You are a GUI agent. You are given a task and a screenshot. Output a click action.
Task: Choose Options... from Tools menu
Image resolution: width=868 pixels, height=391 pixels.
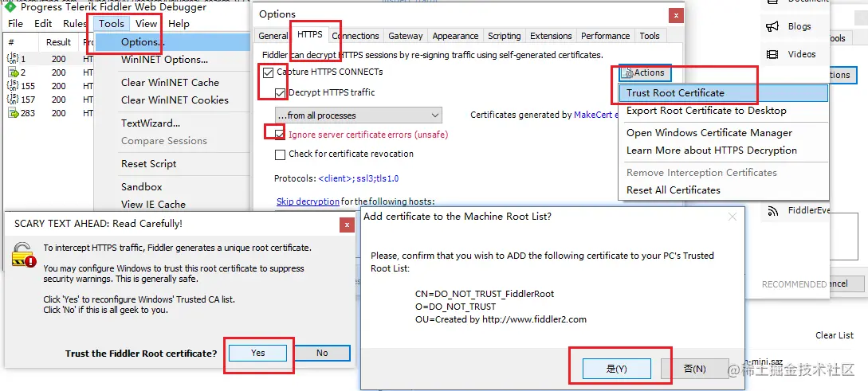(172, 42)
